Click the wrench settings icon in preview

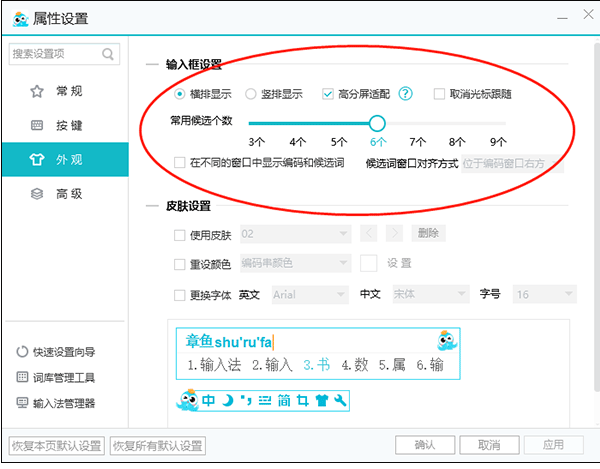340,401
